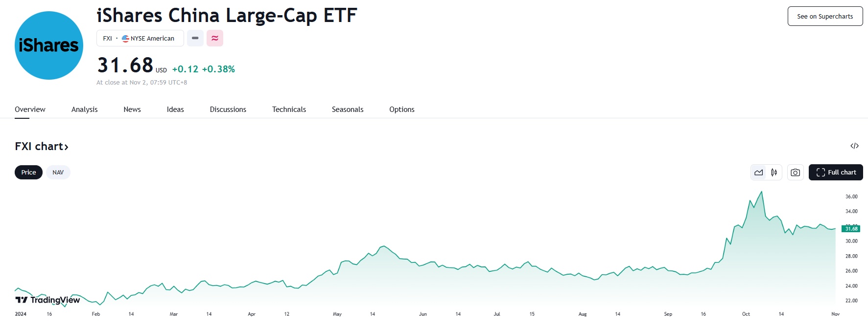Click See on Supercharts button
Screen dimensions: 868x328
coord(825,16)
